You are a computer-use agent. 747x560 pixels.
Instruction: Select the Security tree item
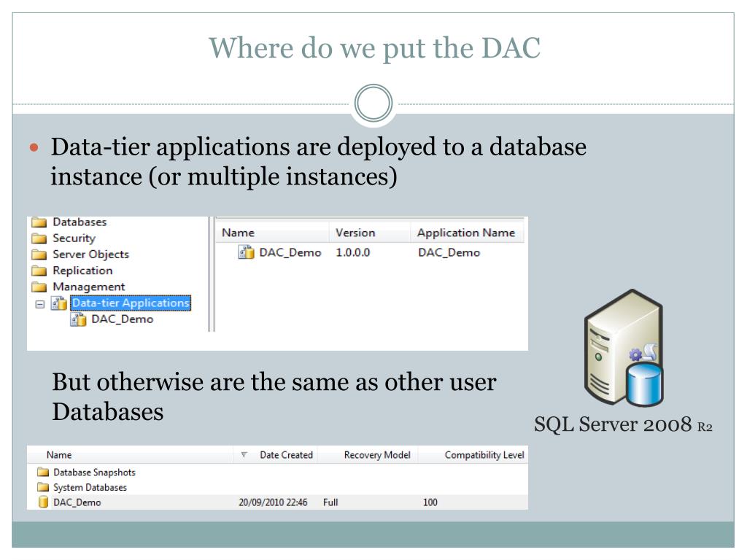(74, 238)
